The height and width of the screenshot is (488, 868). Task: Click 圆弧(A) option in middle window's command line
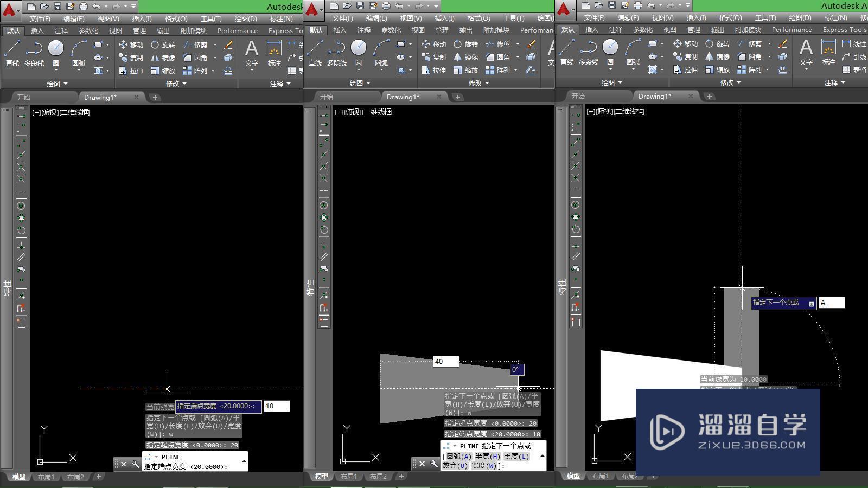pos(459,457)
